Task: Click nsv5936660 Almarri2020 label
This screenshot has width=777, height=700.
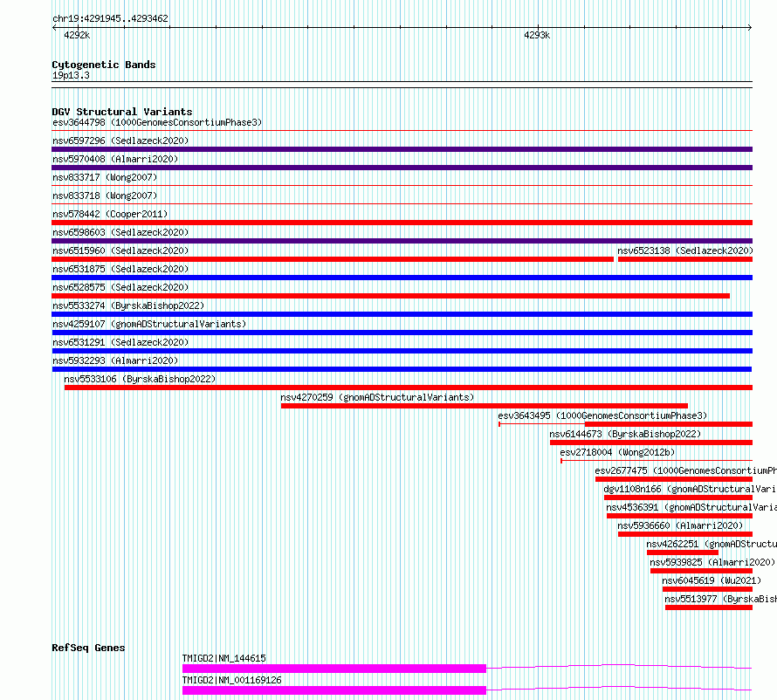Action: 680,525
